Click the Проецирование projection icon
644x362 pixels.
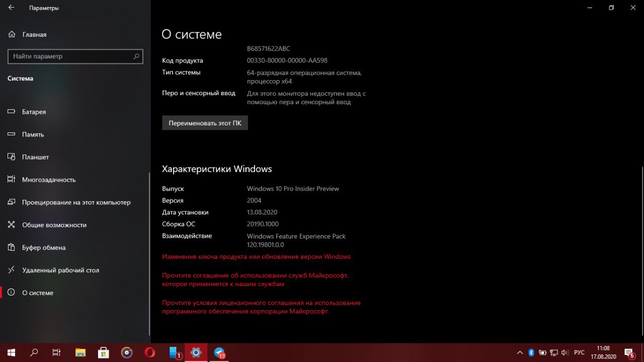point(12,202)
